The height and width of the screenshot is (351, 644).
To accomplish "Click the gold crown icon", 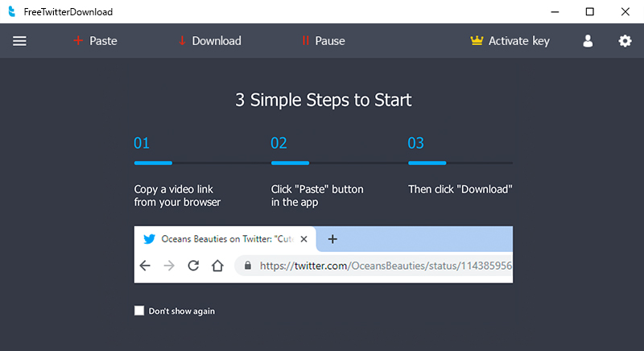I will coord(477,40).
